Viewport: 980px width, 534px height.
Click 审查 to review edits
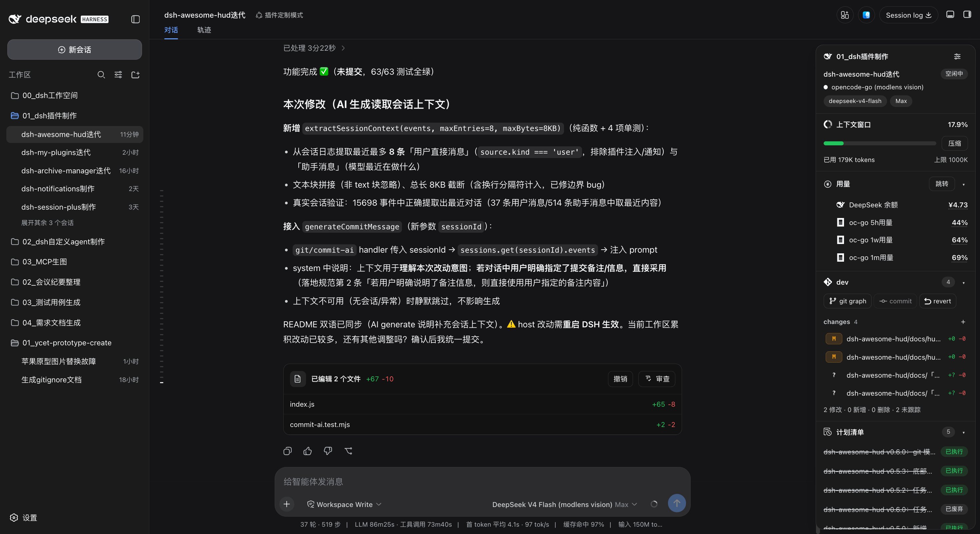pos(657,379)
